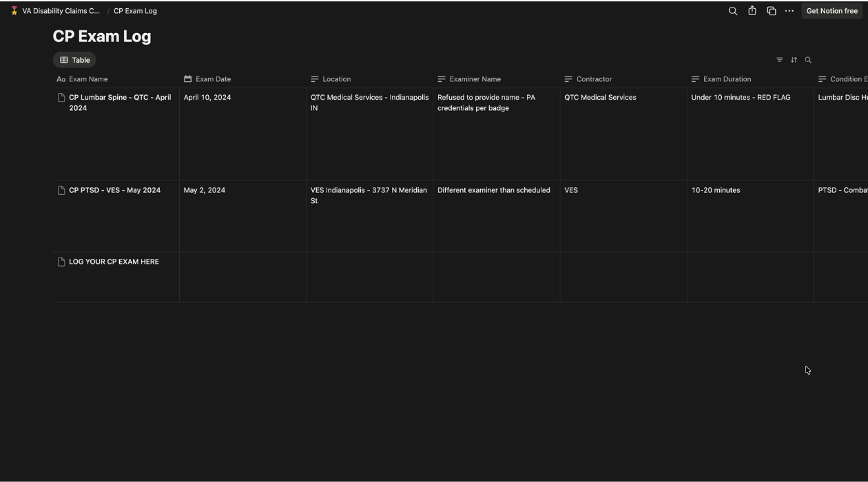Select the Table view tab

click(x=74, y=60)
